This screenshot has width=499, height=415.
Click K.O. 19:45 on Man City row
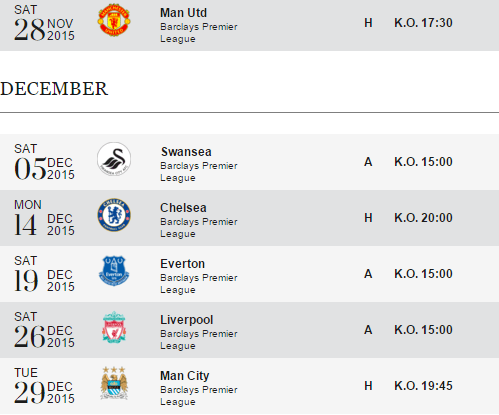tap(423, 386)
